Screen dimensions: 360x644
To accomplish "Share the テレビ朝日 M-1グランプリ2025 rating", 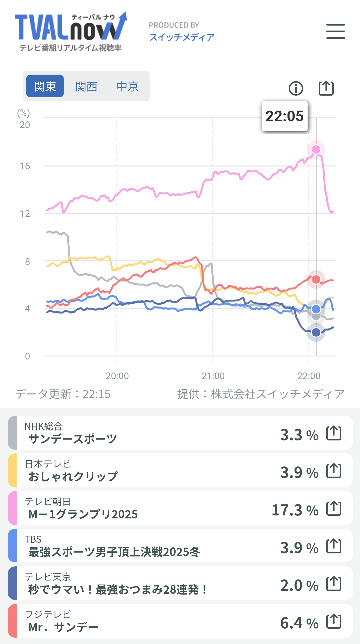I will [334, 508].
